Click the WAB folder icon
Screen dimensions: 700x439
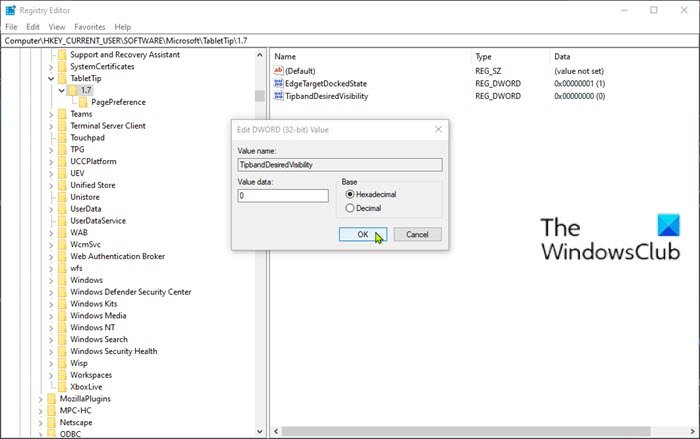pyautogui.click(x=62, y=233)
